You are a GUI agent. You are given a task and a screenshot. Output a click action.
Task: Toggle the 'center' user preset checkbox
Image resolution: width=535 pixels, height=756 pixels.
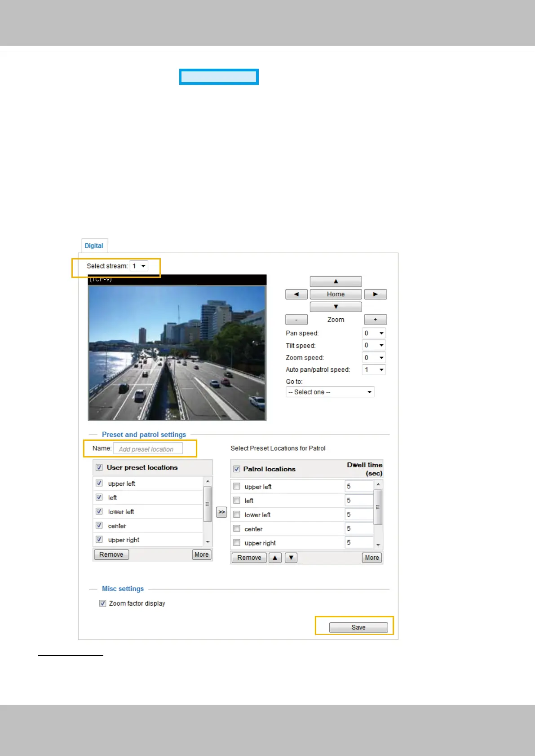(x=99, y=525)
